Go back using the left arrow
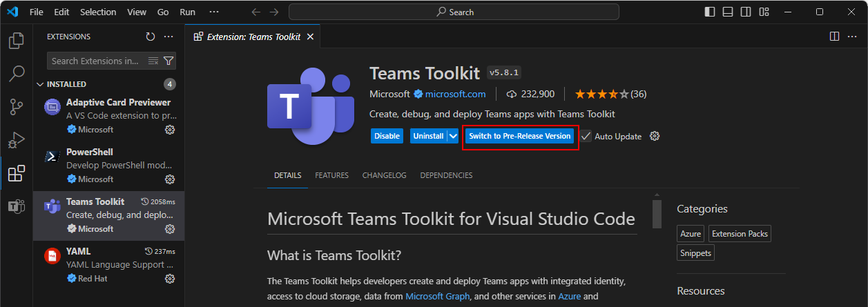This screenshot has width=868, height=307. click(255, 12)
